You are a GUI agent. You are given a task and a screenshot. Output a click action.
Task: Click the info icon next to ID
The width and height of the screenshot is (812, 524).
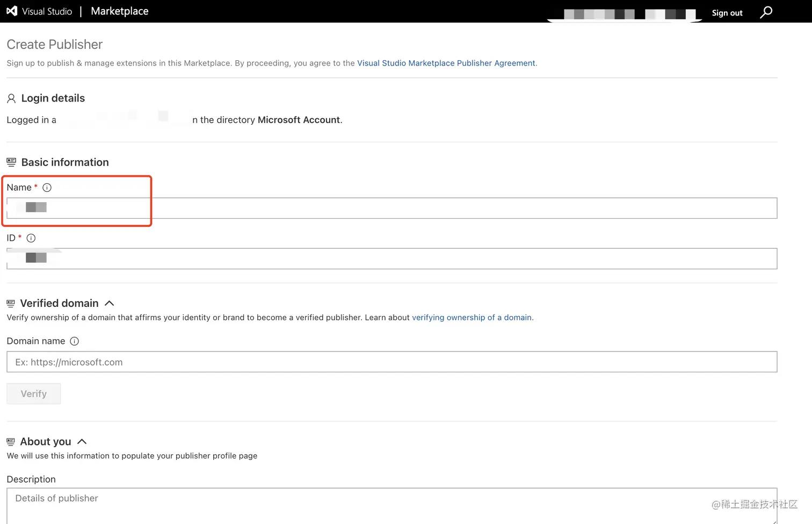coord(31,238)
